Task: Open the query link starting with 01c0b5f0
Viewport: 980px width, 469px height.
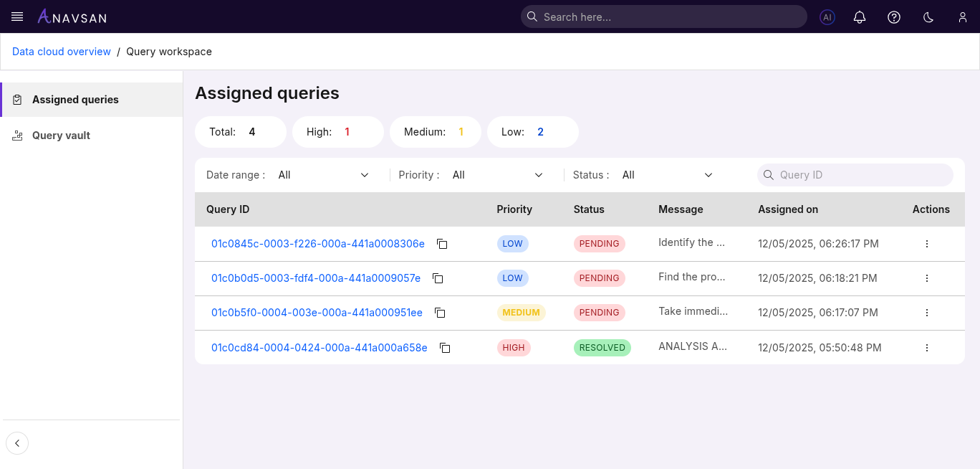Action: 317,313
